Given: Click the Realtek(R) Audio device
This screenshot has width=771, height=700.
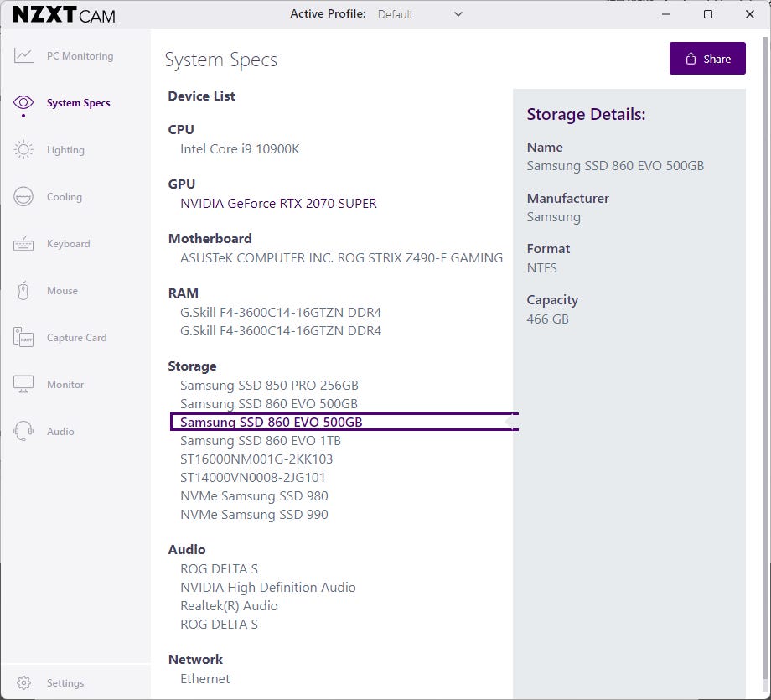Looking at the screenshot, I should 229,606.
